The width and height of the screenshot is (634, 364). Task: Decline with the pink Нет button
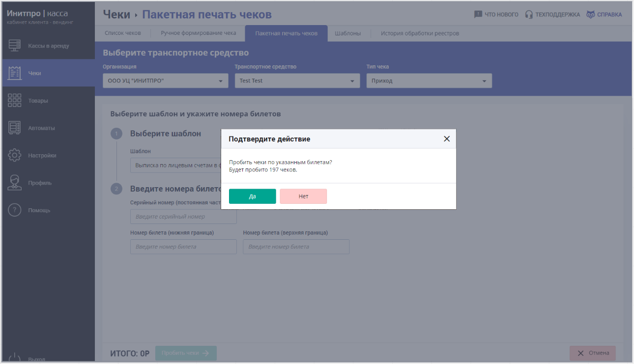303,196
